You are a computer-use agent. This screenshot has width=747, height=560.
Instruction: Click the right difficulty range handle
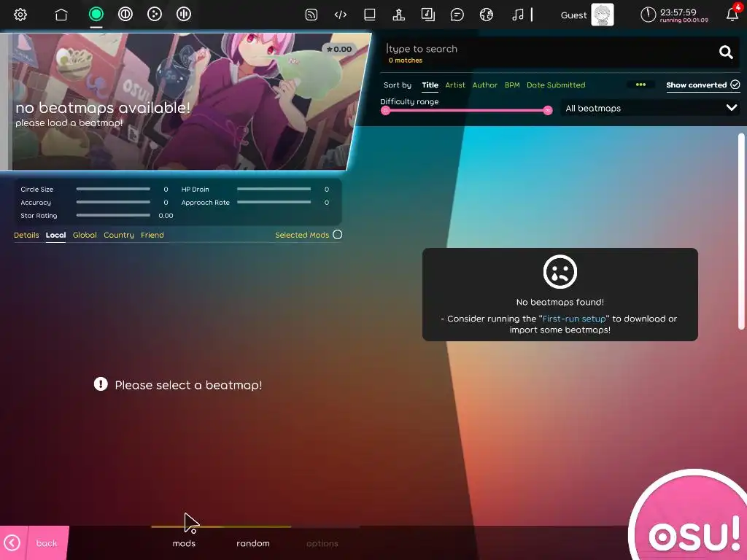(548, 111)
